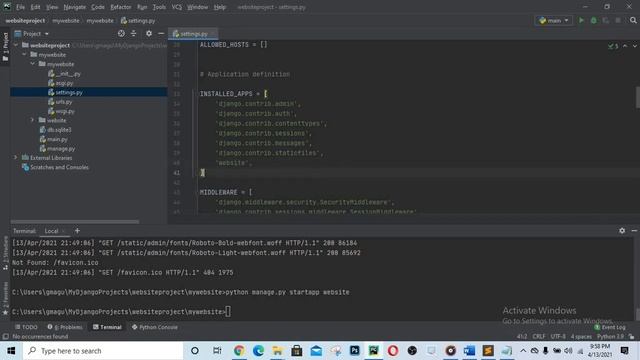
Task: Open Opera browser from the taskbar
Action: tap(393, 351)
